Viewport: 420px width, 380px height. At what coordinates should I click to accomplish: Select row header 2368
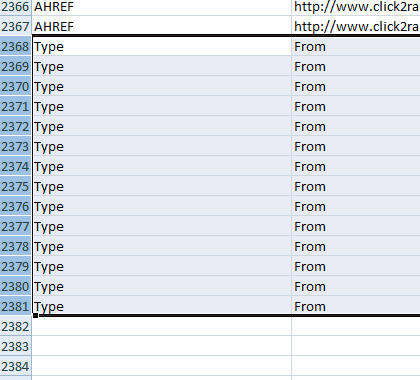pyautogui.click(x=16, y=46)
